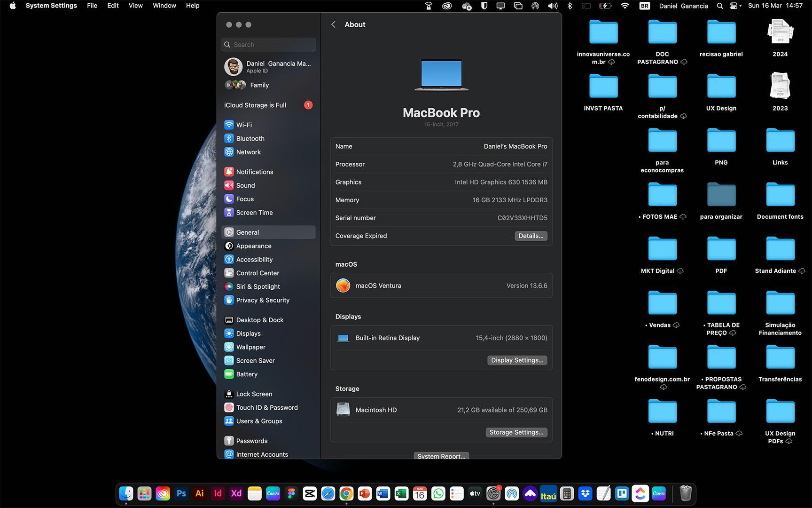Open the File menu

[x=92, y=6]
